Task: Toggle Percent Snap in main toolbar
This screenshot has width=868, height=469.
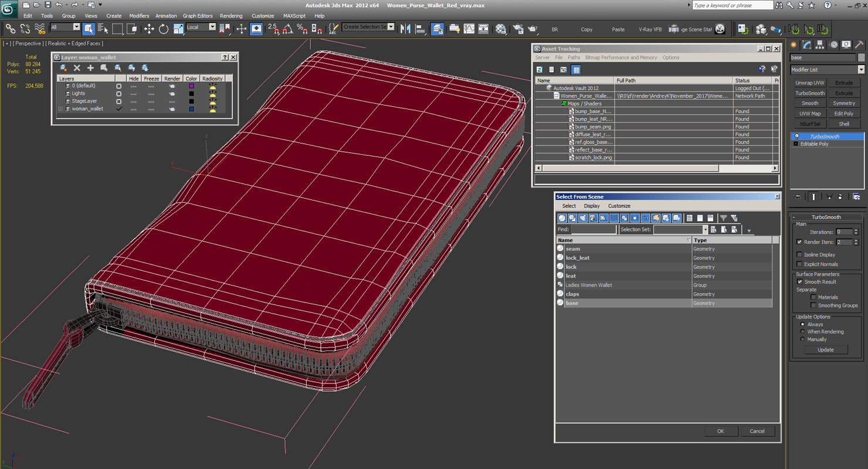Action: pos(301,29)
